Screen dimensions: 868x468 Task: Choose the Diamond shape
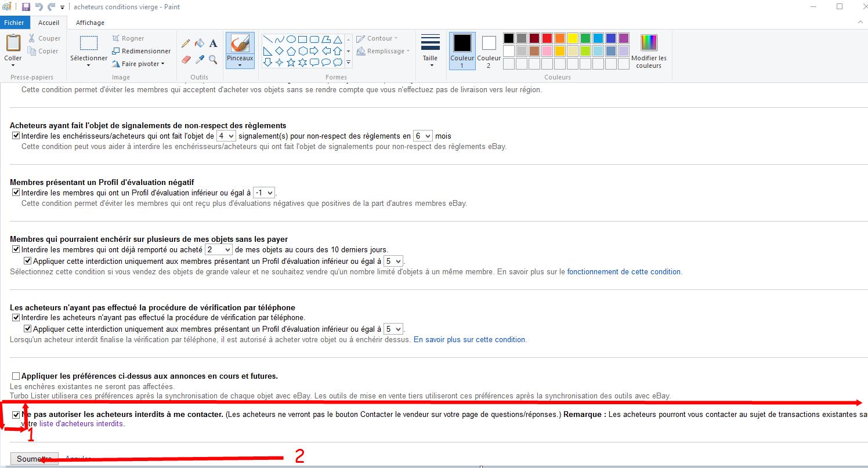279,51
